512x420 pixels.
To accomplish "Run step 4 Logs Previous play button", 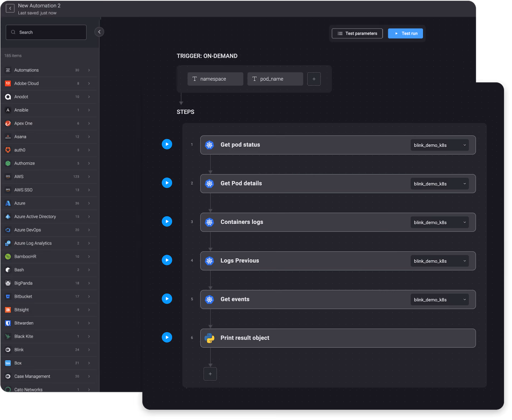I will point(167,260).
